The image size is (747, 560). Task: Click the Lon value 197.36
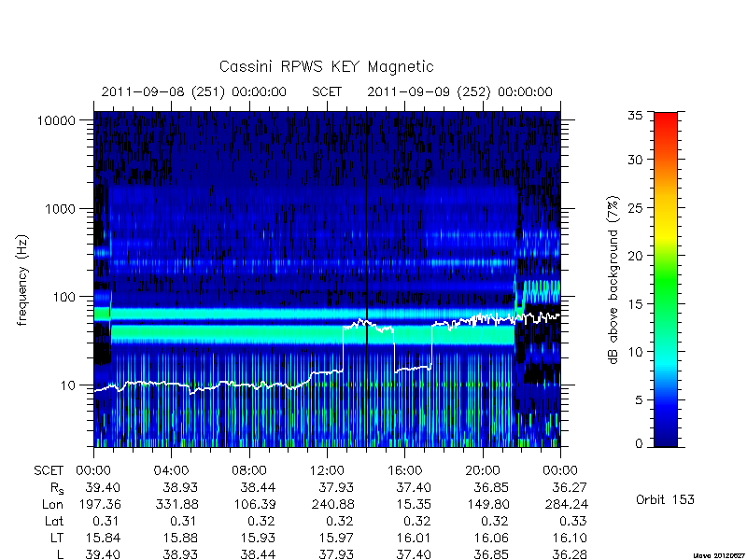(99, 504)
